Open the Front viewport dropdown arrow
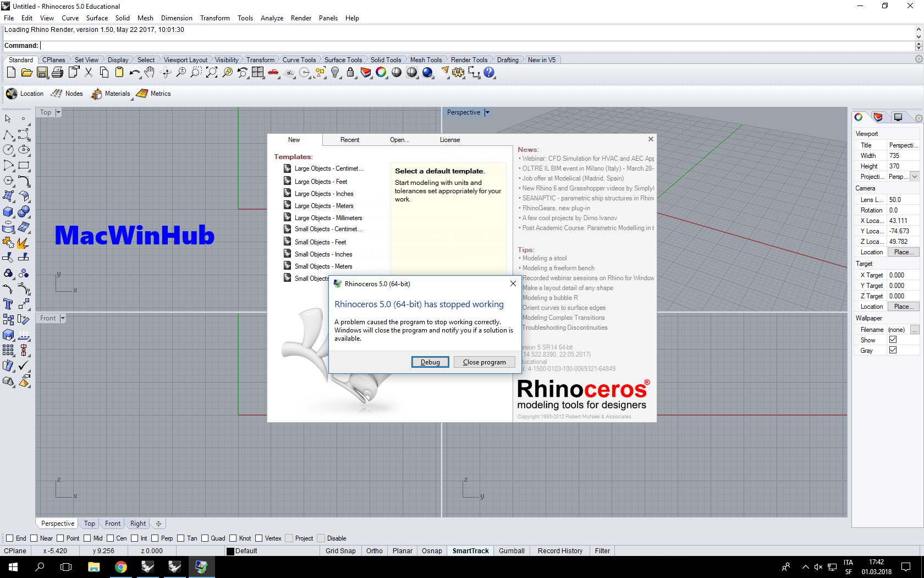The width and height of the screenshot is (924, 578). [x=63, y=318]
